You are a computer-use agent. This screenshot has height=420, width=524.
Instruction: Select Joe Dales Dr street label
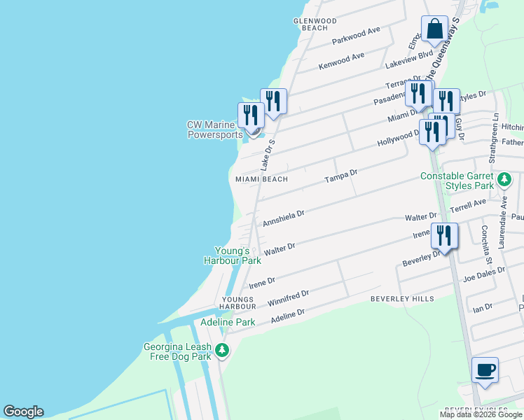coord(484,274)
